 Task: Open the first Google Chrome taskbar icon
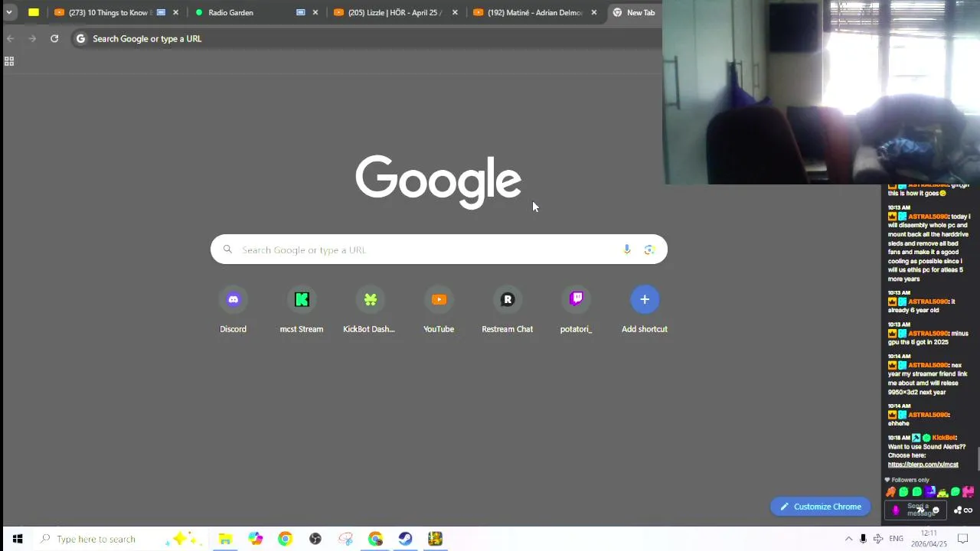tap(285, 539)
